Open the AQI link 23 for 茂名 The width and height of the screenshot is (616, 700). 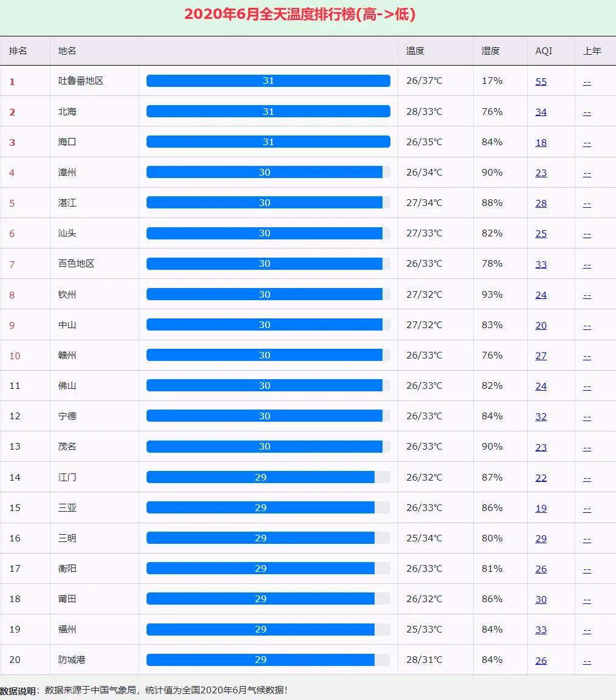tap(541, 447)
